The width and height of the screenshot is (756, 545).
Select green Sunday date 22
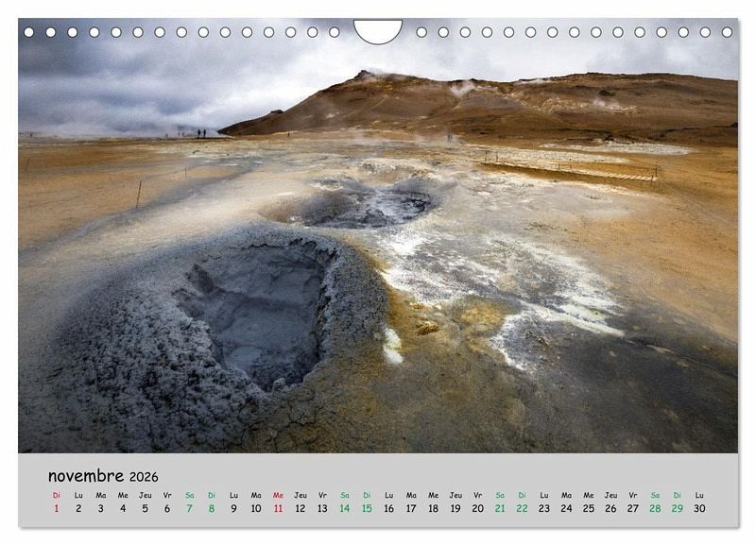[523, 508]
